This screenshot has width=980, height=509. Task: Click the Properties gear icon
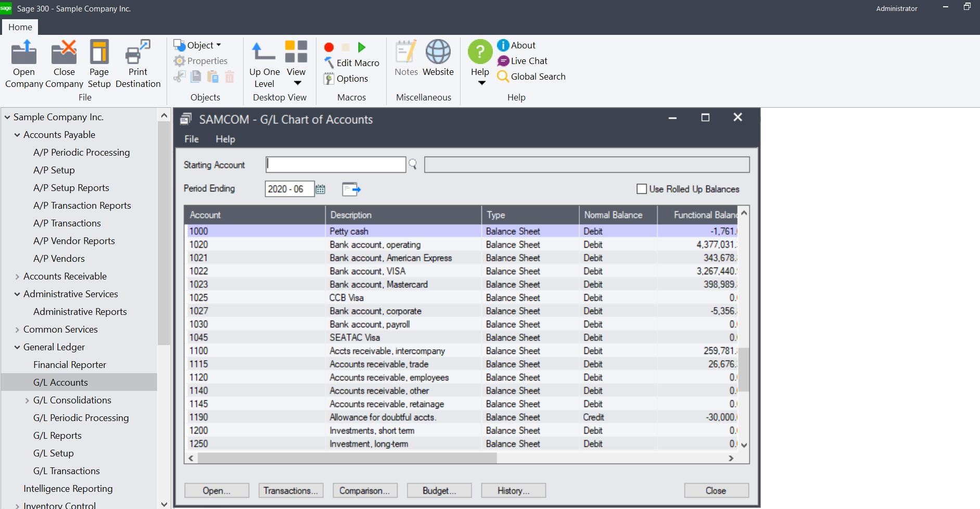180,61
